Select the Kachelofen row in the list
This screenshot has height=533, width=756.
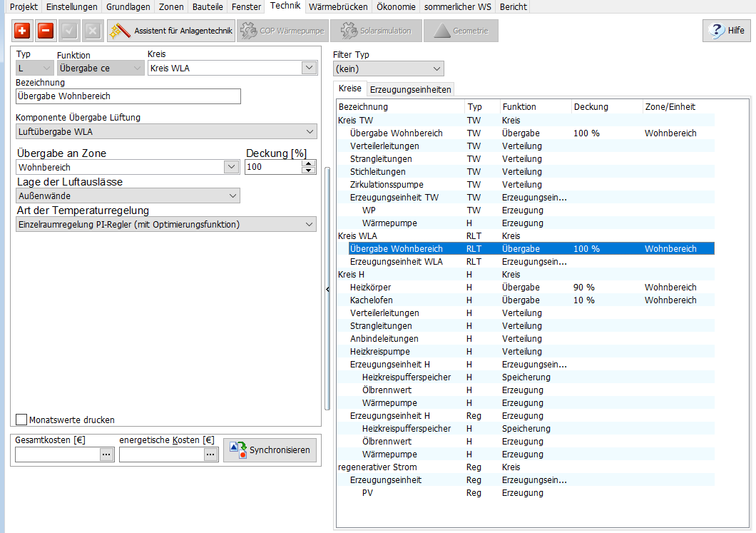[372, 300]
